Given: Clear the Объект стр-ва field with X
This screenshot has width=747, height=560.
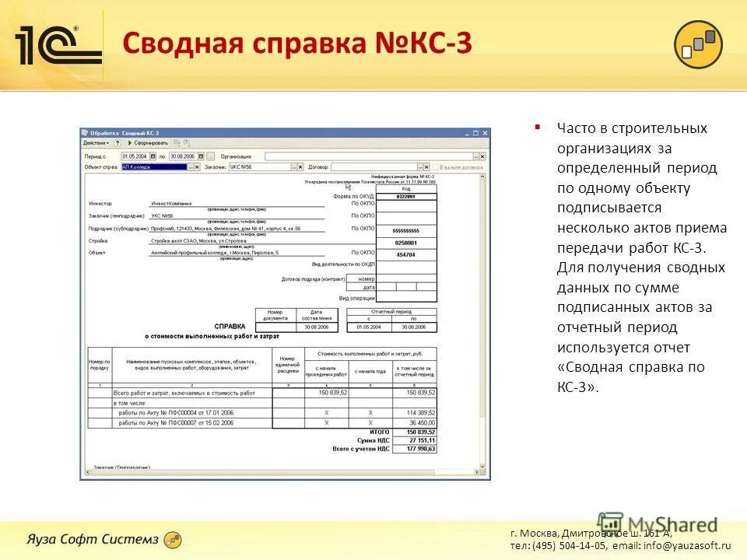Looking at the screenshot, I should click(x=197, y=167).
